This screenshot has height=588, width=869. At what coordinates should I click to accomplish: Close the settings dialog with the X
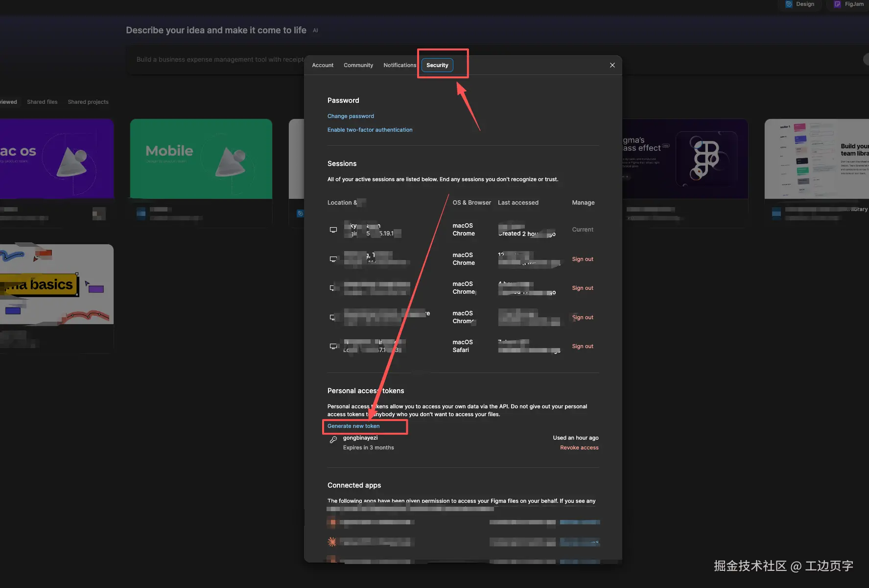click(612, 65)
